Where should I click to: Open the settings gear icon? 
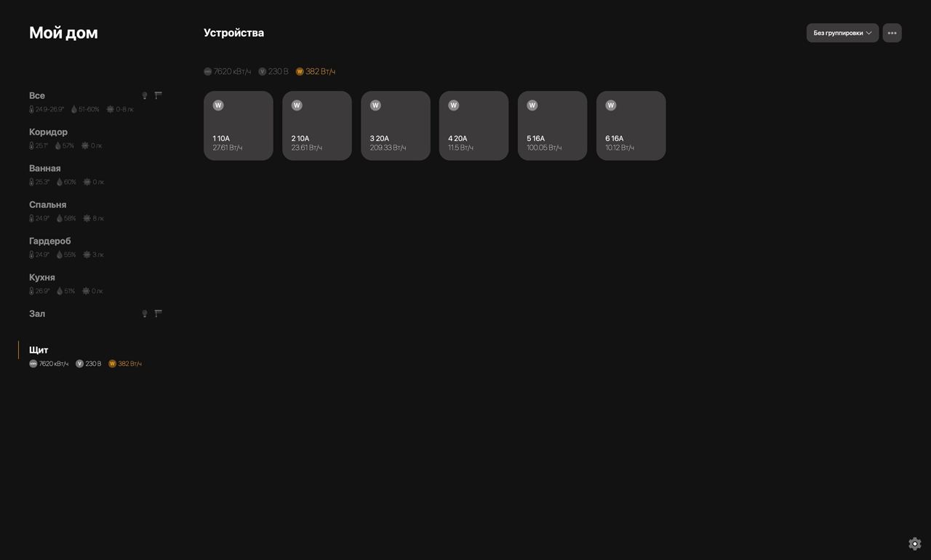click(x=915, y=544)
